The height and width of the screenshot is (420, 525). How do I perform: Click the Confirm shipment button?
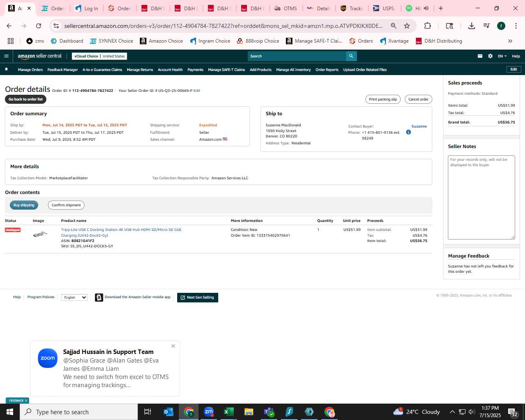click(x=66, y=205)
